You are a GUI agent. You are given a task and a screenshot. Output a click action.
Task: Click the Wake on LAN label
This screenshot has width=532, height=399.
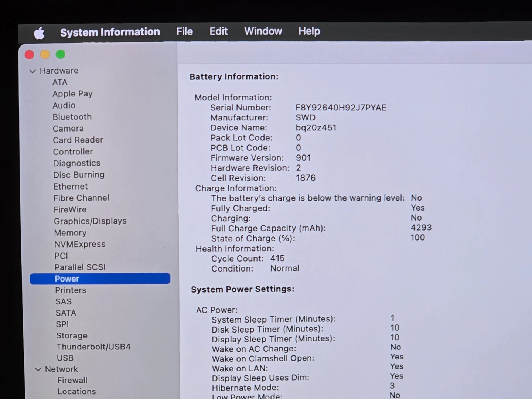coord(240,368)
